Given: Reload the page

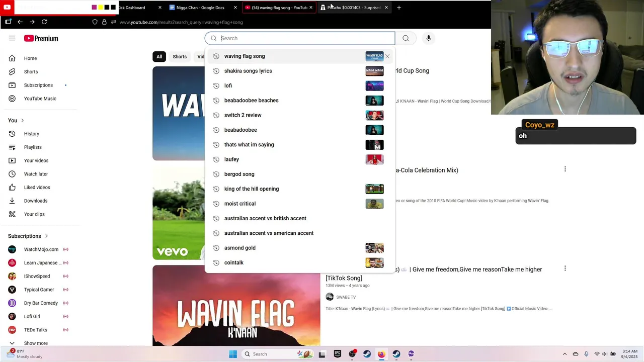Looking at the screenshot, I should [44, 22].
